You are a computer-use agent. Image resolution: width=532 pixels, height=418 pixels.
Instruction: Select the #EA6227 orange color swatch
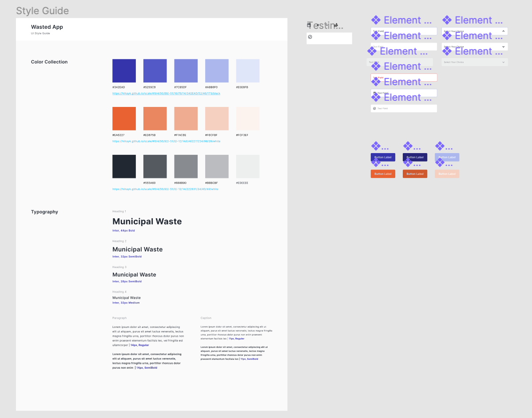(124, 118)
